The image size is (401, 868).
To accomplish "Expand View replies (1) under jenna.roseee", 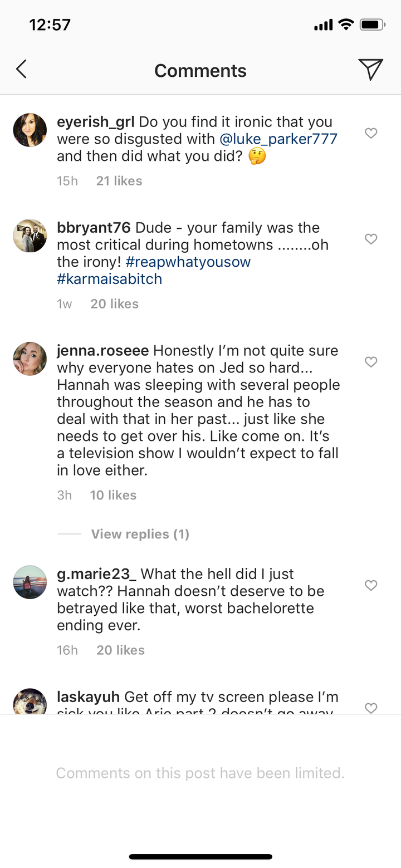I will [x=140, y=534].
